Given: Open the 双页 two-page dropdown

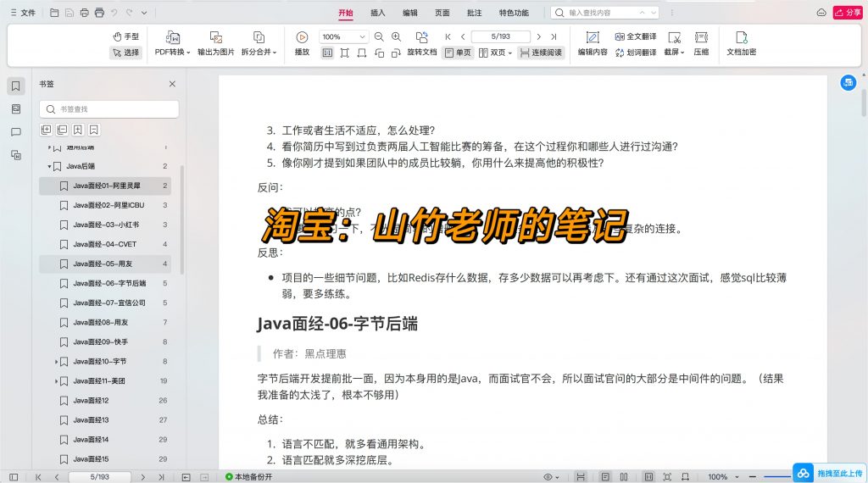Looking at the screenshot, I should coord(495,53).
